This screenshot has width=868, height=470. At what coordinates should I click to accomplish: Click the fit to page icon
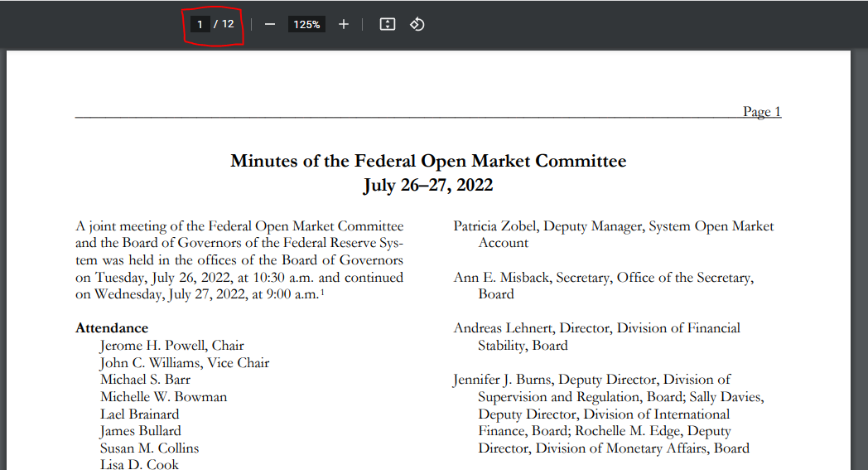(x=388, y=24)
